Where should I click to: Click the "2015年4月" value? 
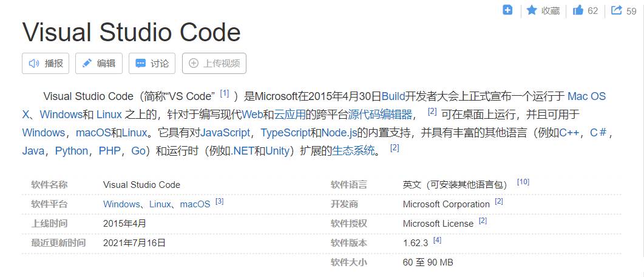click(124, 224)
